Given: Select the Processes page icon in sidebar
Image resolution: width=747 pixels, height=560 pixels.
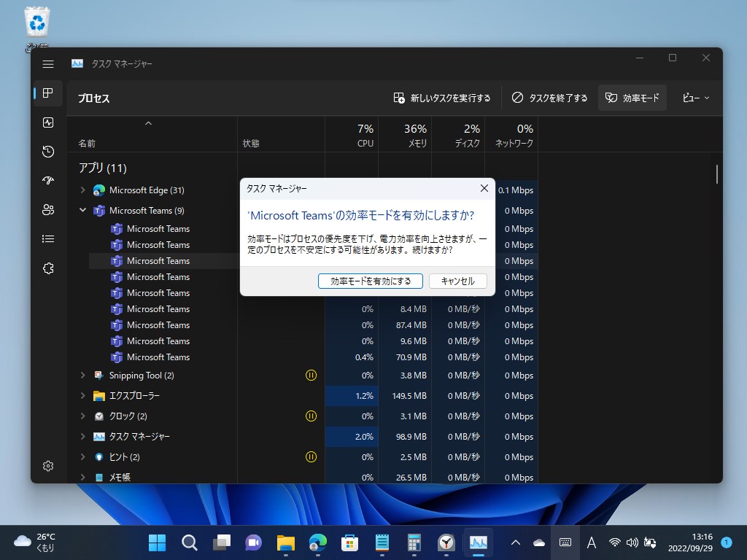Looking at the screenshot, I should [48, 93].
